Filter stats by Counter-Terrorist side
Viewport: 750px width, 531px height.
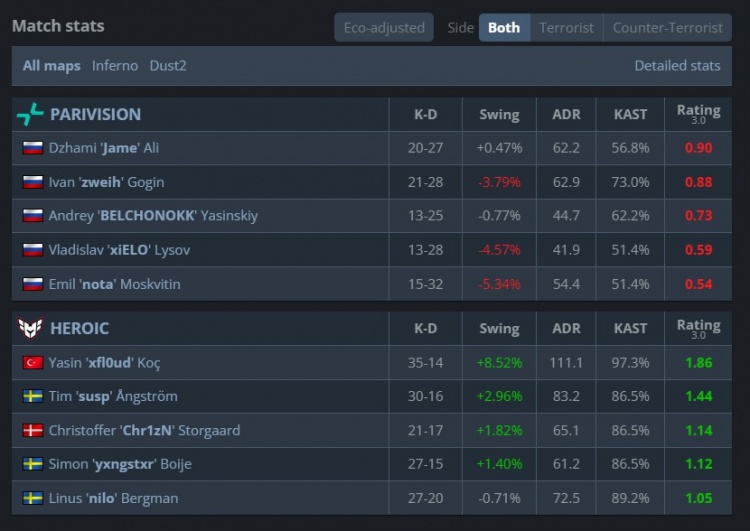coord(667,28)
